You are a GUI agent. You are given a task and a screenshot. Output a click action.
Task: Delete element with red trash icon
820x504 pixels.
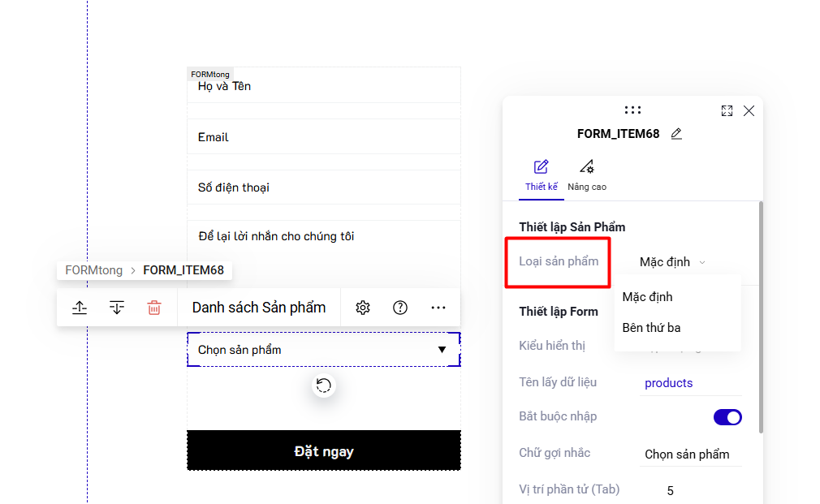point(154,308)
